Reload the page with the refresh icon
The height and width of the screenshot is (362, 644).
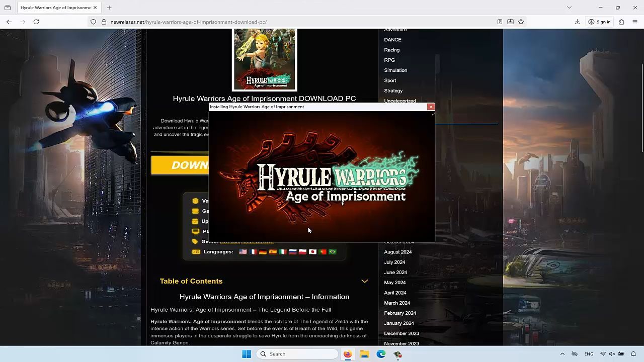tap(36, 22)
